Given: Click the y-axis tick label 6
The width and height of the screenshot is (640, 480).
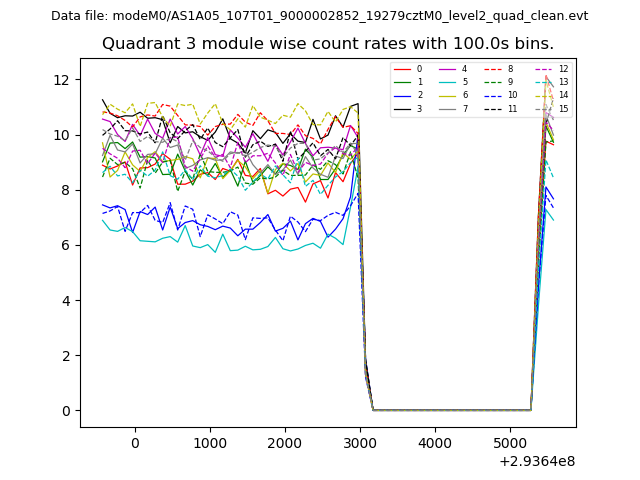Looking at the screenshot, I should (x=67, y=245).
